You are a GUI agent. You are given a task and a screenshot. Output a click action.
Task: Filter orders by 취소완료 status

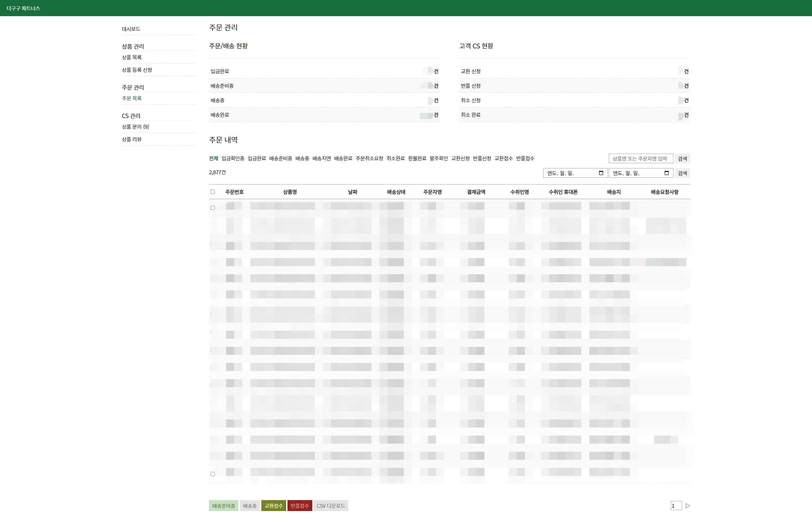coord(395,159)
